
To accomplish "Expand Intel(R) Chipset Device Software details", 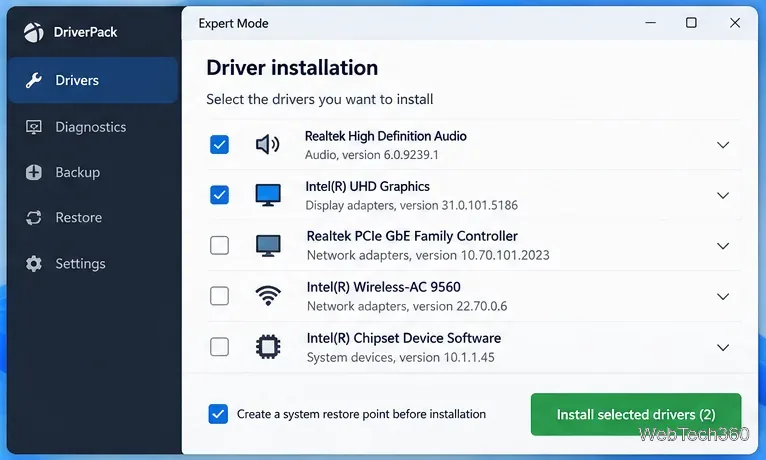I will coord(723,347).
